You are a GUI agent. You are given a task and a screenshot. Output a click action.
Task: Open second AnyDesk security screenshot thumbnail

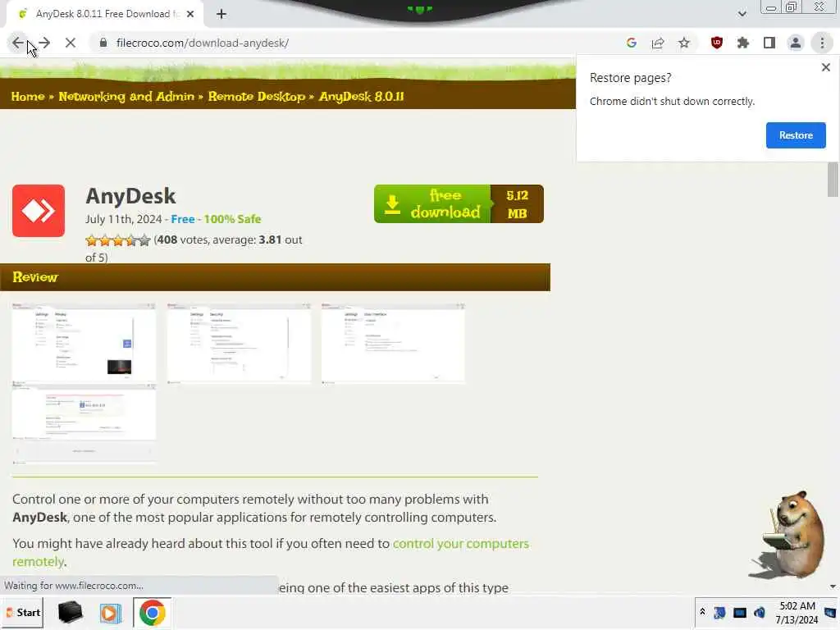tap(239, 344)
